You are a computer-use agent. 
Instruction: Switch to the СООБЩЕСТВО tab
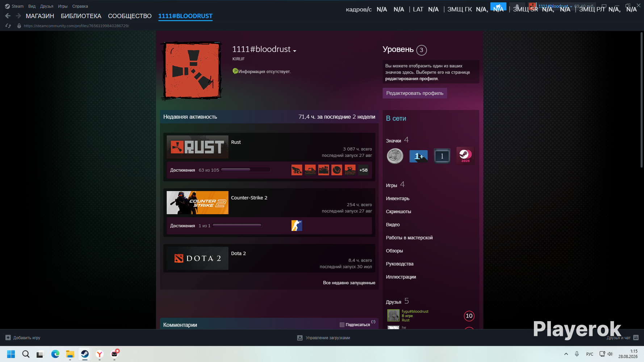[x=130, y=16]
